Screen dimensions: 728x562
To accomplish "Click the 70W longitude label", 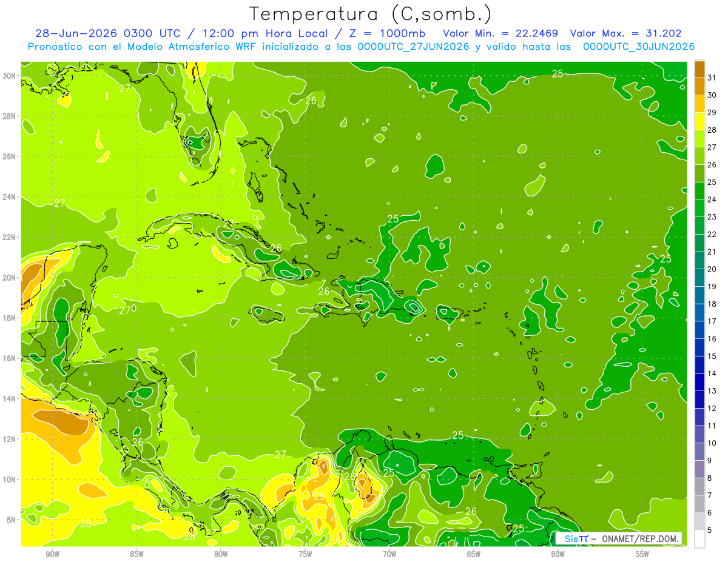I will (x=389, y=554).
